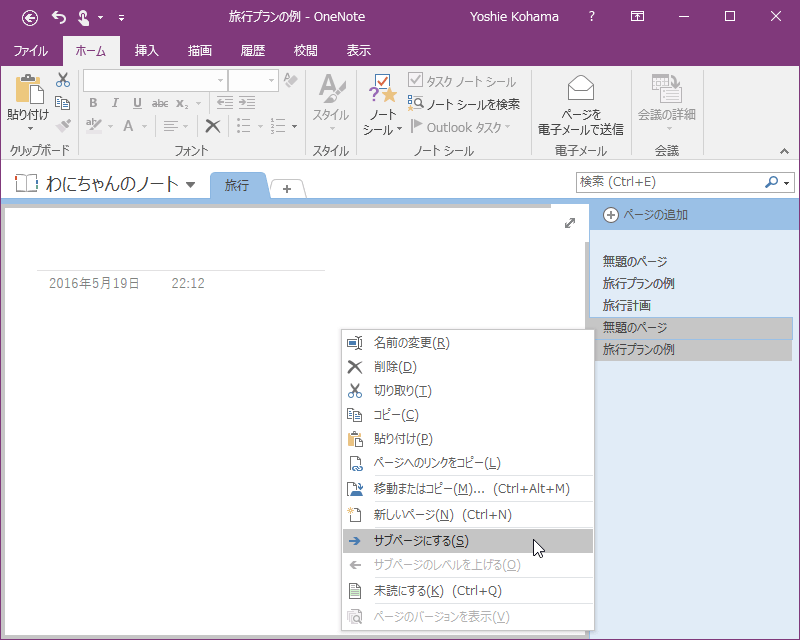This screenshot has width=800, height=640.
Task: Choose 未読にする(K) menu item
Action: 467,590
